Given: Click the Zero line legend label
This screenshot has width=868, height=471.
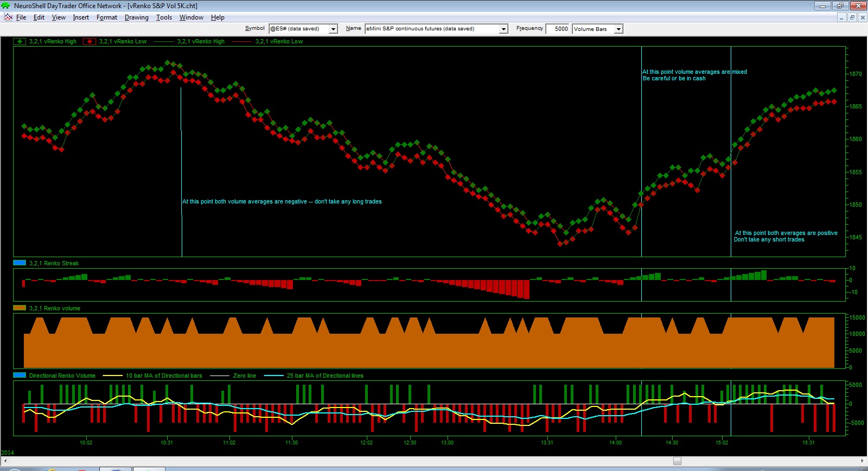Looking at the screenshot, I should click(244, 375).
